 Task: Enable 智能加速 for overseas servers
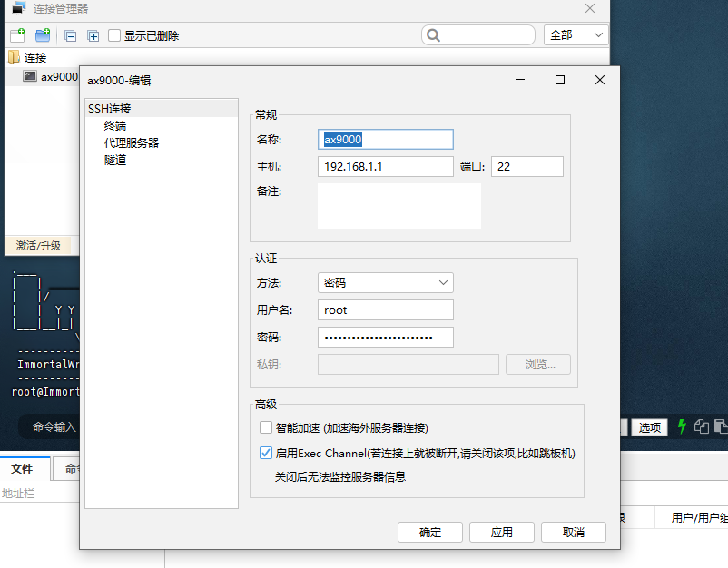[x=266, y=427]
